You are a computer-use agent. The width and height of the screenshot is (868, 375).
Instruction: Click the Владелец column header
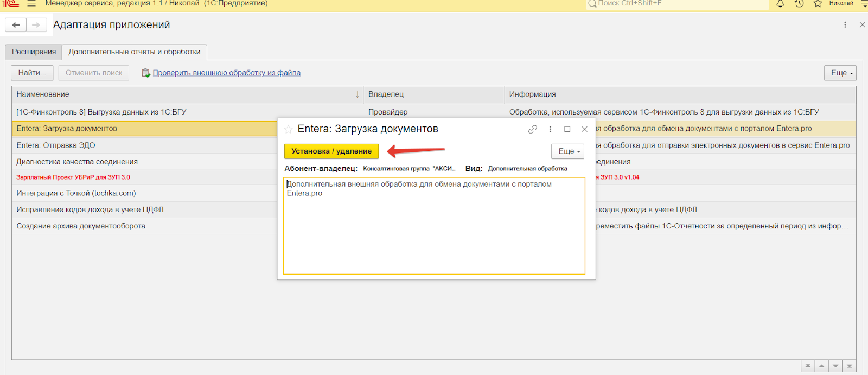434,94
